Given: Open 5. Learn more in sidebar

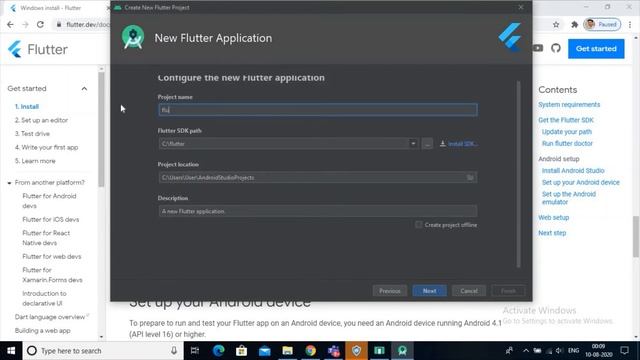Looking at the screenshot, I should tap(35, 161).
